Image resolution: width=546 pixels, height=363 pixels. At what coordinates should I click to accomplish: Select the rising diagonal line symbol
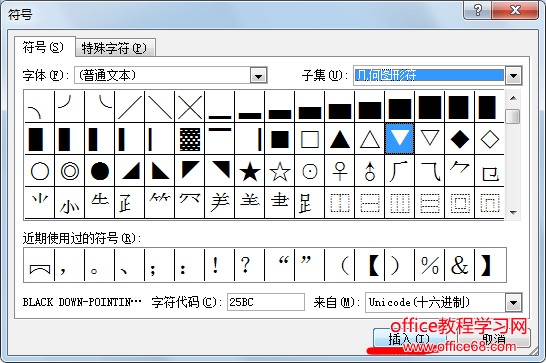[130, 107]
